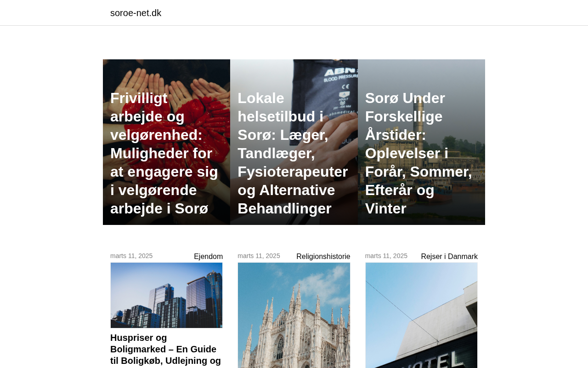Image resolution: width=588 pixels, height=368 pixels.
Task: Select the Religionshistorie category link
Action: [x=323, y=257]
